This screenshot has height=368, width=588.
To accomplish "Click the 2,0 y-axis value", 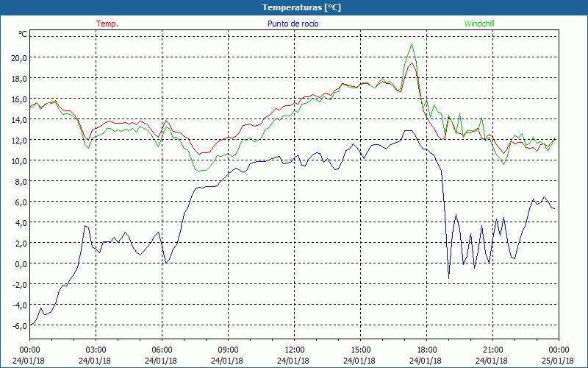I will [x=21, y=244].
